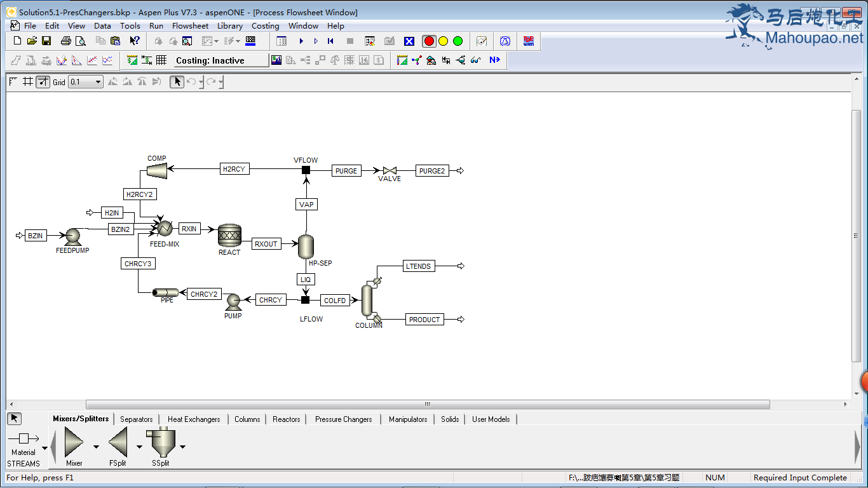Open the File menu
The image size is (868, 488).
pos(30,25)
